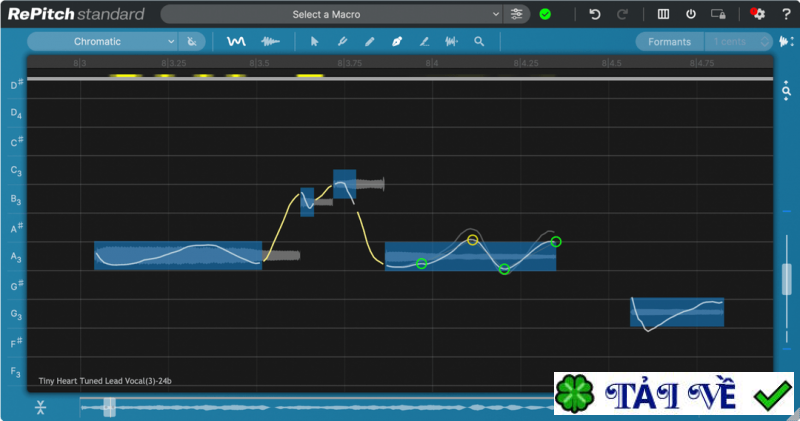Click the Formants button
The width and height of the screenshot is (800, 421).
pos(669,42)
